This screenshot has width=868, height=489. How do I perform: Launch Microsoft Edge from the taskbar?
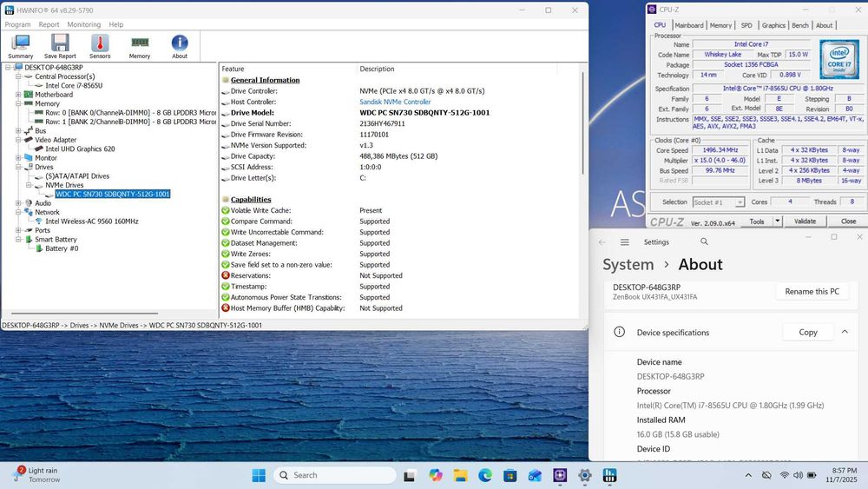[485, 475]
